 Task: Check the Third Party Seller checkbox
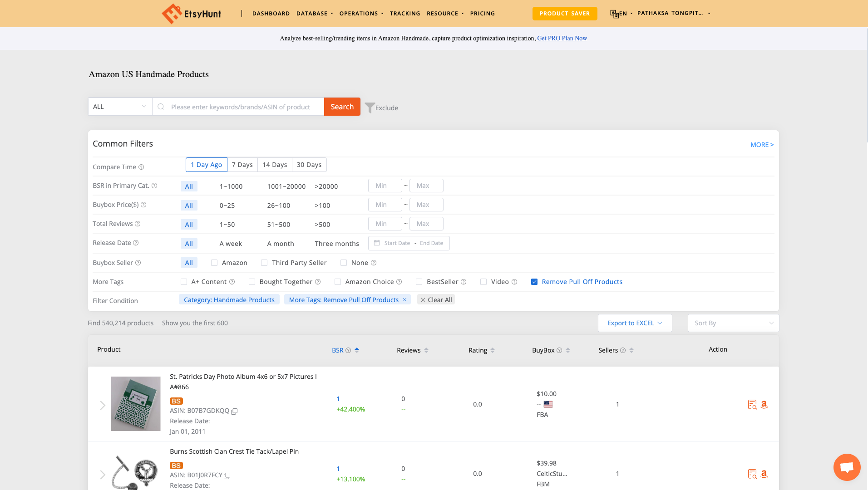click(x=264, y=263)
